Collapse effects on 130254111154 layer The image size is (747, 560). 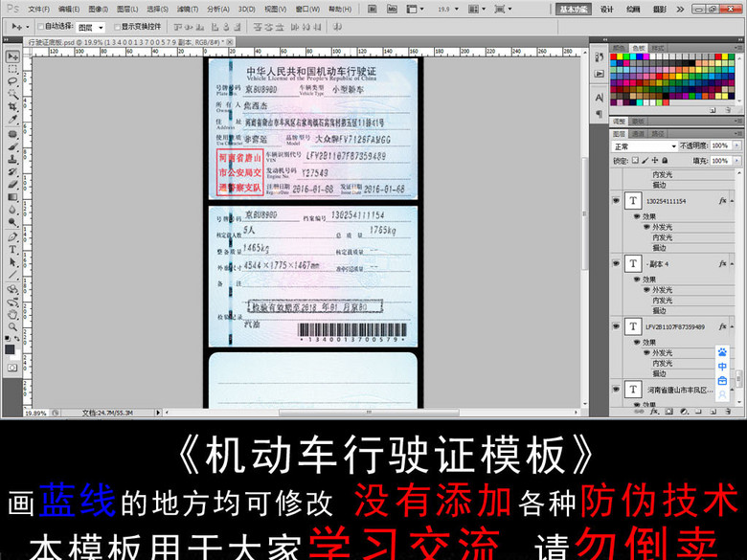click(x=732, y=201)
